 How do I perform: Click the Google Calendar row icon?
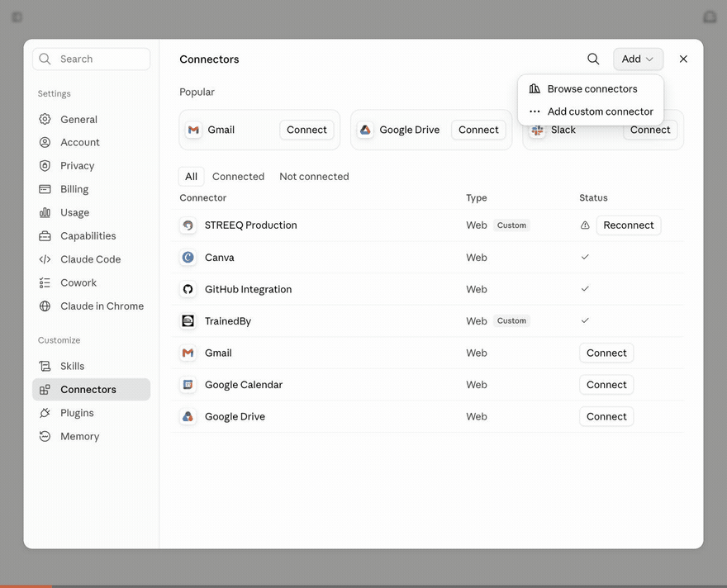(x=188, y=385)
